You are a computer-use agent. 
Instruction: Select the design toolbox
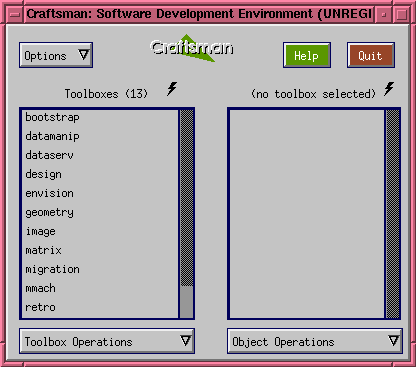coord(100,174)
